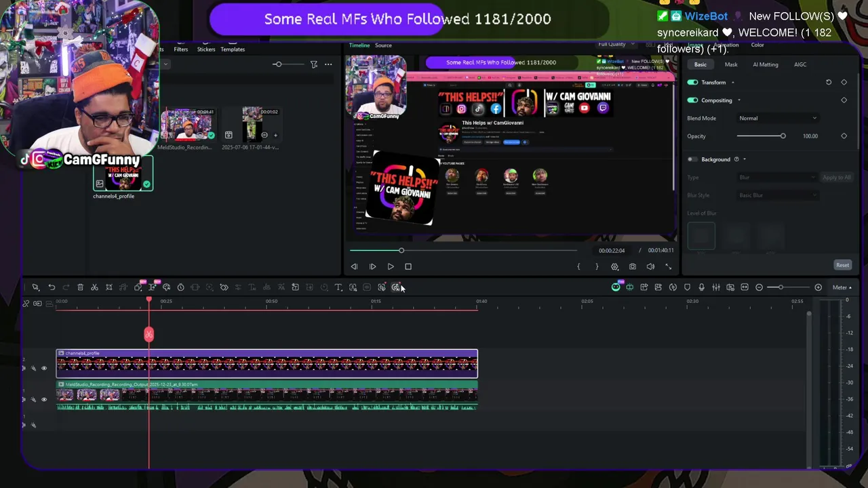This screenshot has width=868, height=488.
Task: Click the preview scrub bar handle
Action: [401, 251]
